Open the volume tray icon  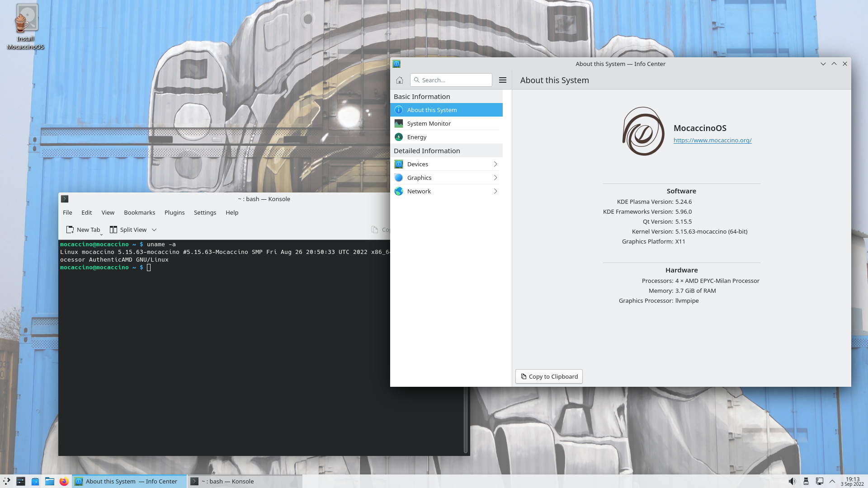point(792,481)
